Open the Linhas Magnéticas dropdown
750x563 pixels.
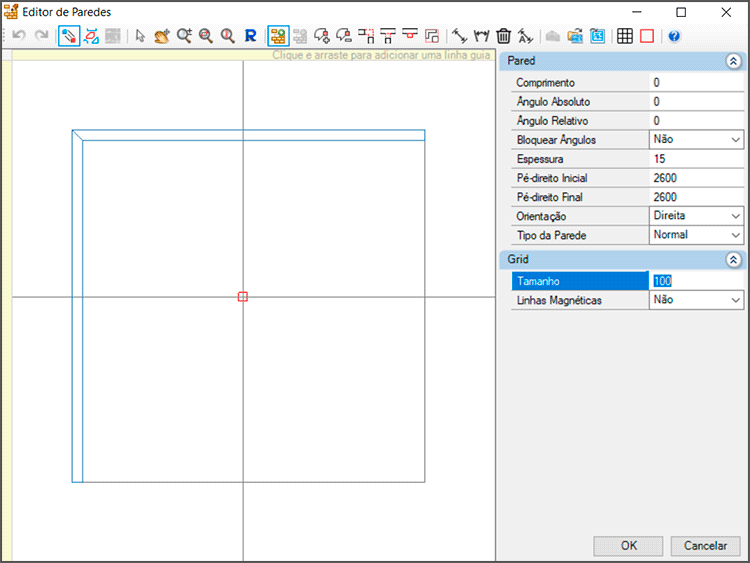(x=736, y=300)
